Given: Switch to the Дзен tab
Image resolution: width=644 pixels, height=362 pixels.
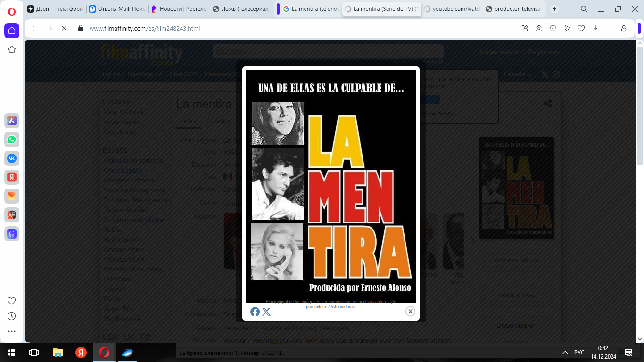Looking at the screenshot, I should 56,9.
